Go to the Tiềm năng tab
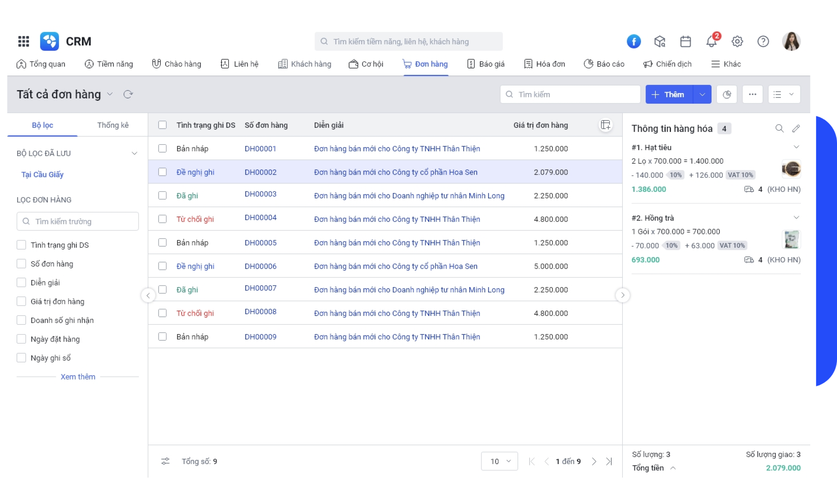The width and height of the screenshot is (837, 504). point(109,64)
